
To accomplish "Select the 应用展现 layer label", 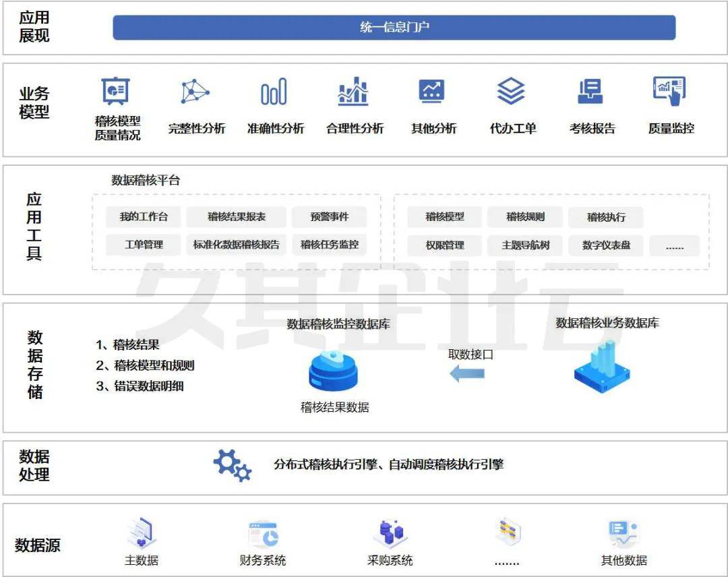I will click(x=34, y=27).
